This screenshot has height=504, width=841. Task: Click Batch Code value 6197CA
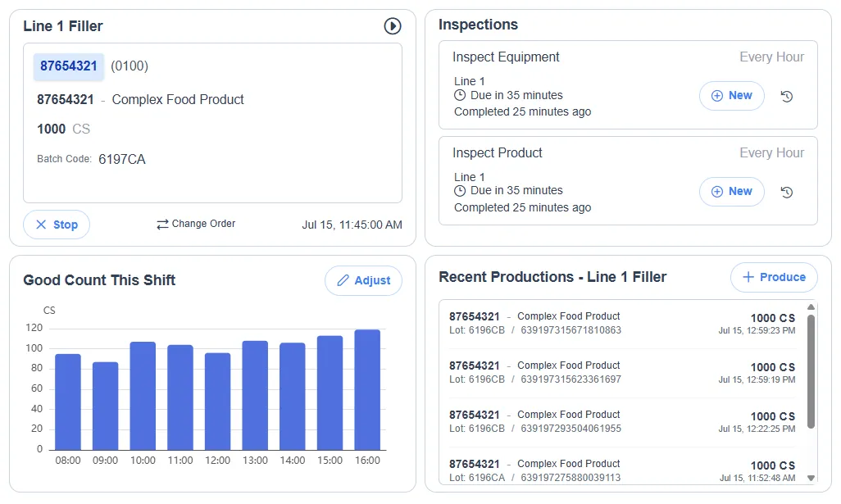[x=122, y=159]
